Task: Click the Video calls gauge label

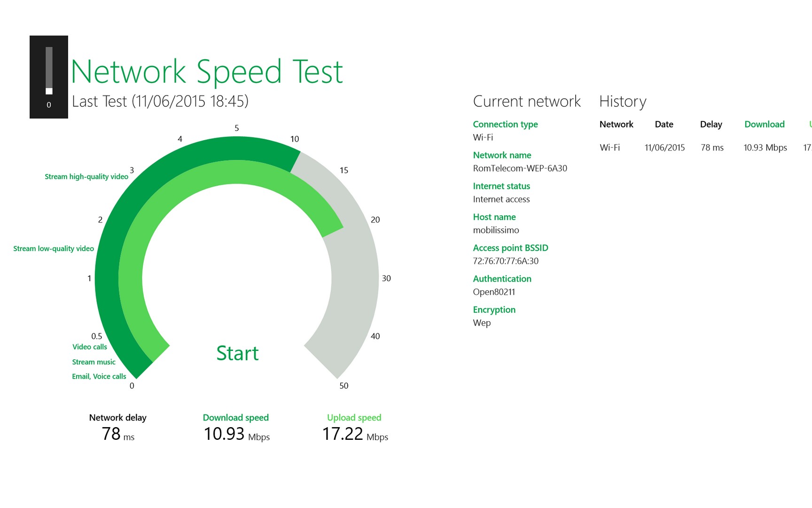Action: click(90, 347)
